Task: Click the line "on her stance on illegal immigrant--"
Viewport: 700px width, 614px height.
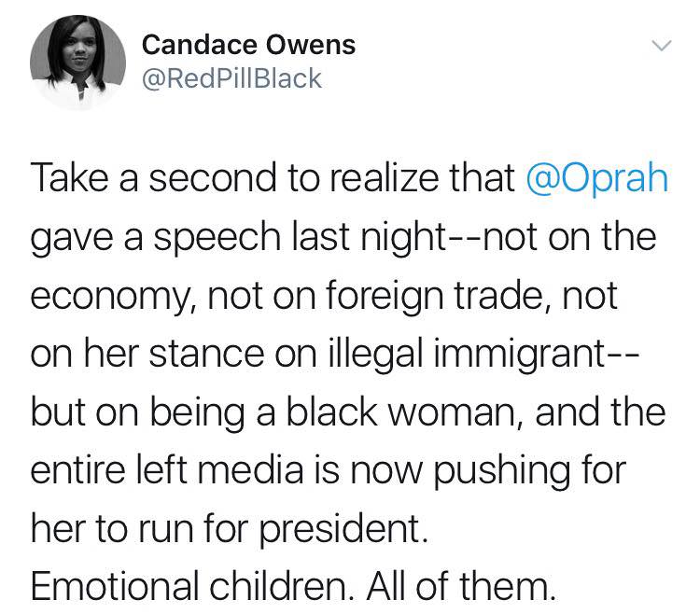Action: (x=335, y=355)
